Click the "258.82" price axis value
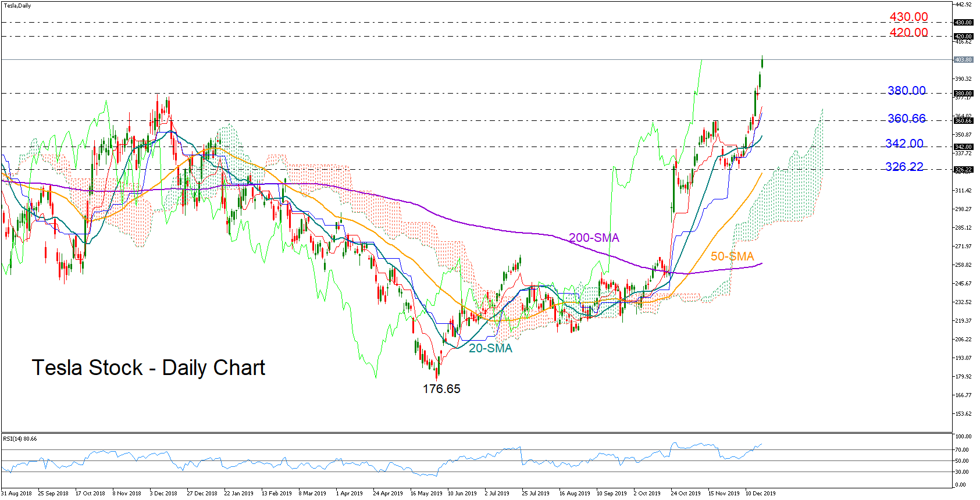 [x=963, y=265]
